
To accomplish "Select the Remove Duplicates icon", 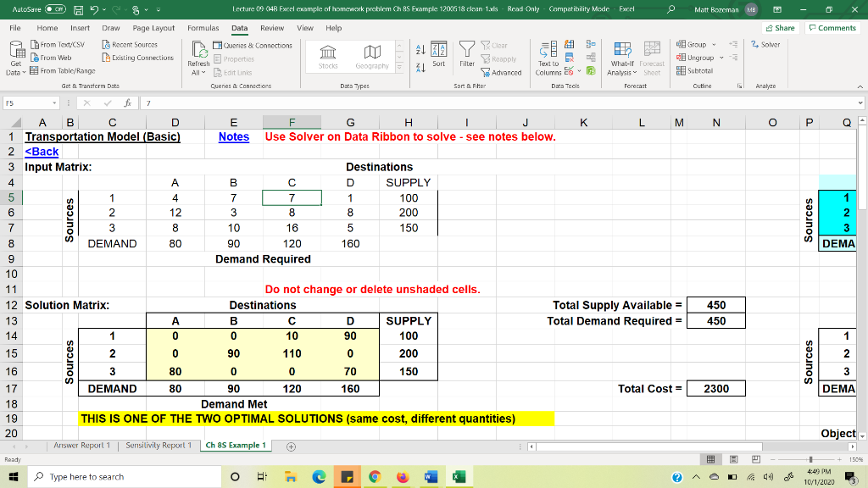I will [569, 56].
